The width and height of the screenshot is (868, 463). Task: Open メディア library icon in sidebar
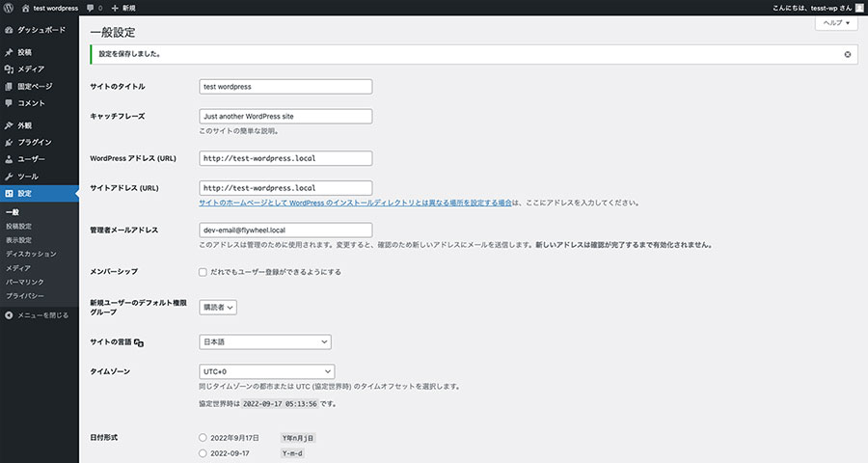pos(9,68)
